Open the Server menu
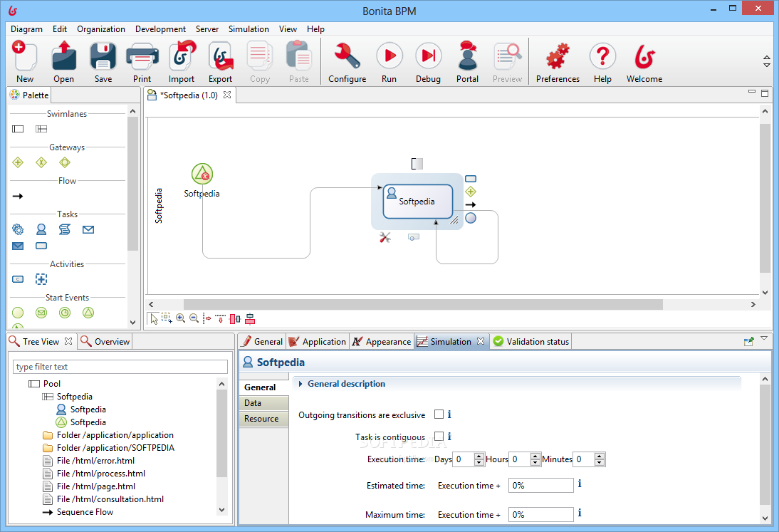This screenshot has width=779, height=532. (x=207, y=28)
